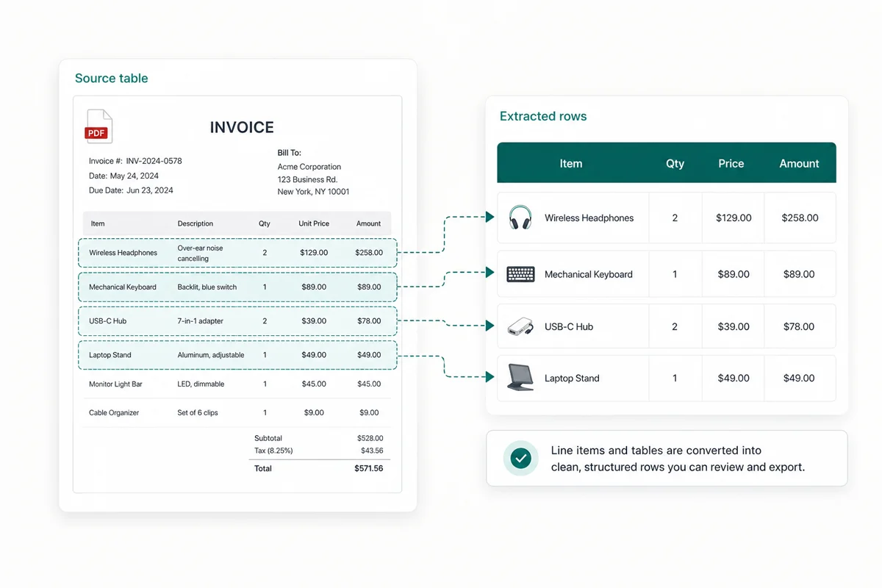This screenshot has width=882, height=588.
Task: Click Laptop Stand in Extracted rows
Action: pyautogui.click(x=572, y=379)
